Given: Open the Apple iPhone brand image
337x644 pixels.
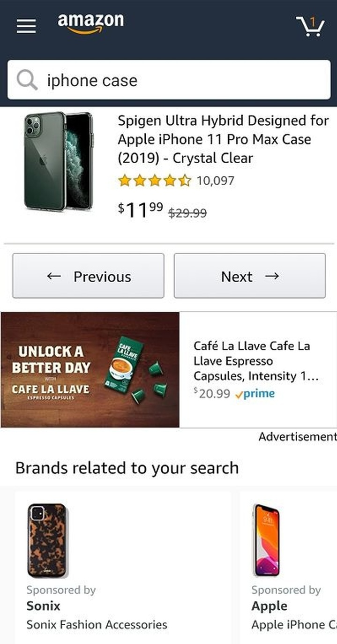Looking at the screenshot, I should [266, 540].
